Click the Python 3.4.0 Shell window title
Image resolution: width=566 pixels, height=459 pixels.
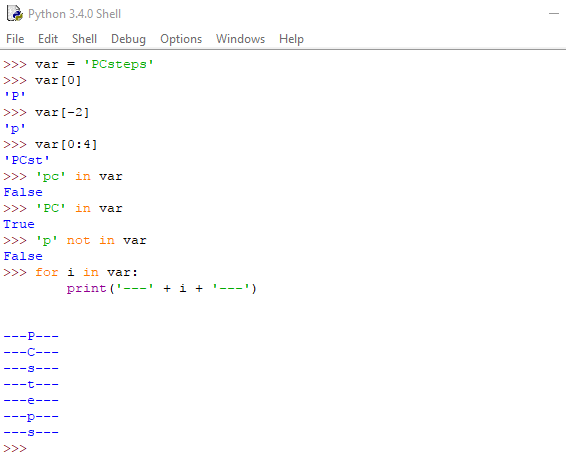(74, 14)
